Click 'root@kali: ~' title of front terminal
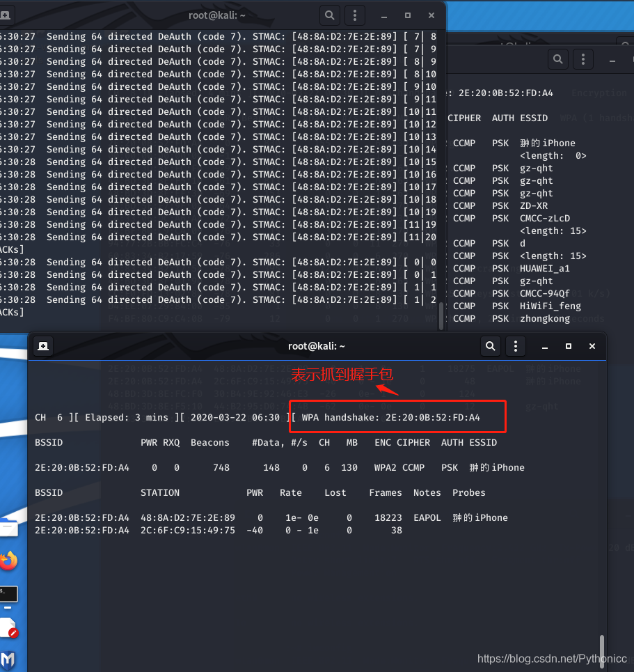Image resolution: width=634 pixels, height=672 pixels. pos(316,346)
